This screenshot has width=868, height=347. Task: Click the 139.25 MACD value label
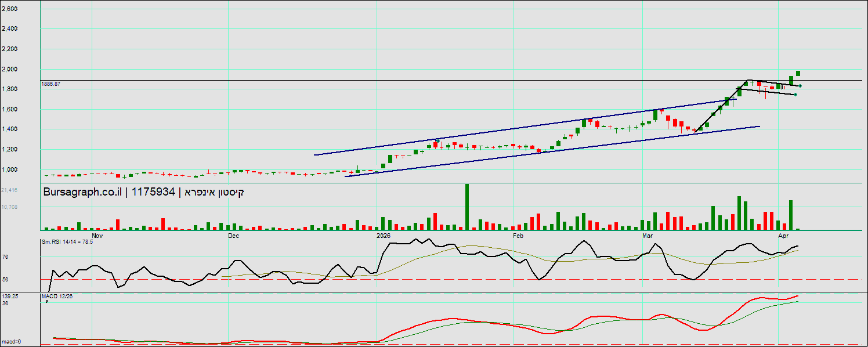tap(10, 297)
